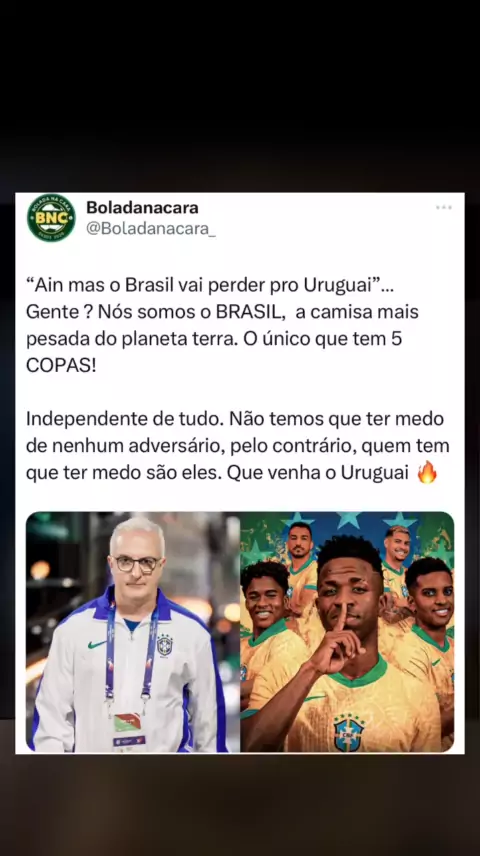480x856 pixels.
Task: Open the @Boladanacara_ handle link
Action: click(x=151, y=229)
